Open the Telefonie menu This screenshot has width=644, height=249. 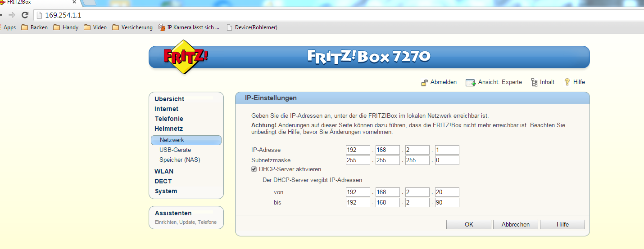tap(169, 119)
